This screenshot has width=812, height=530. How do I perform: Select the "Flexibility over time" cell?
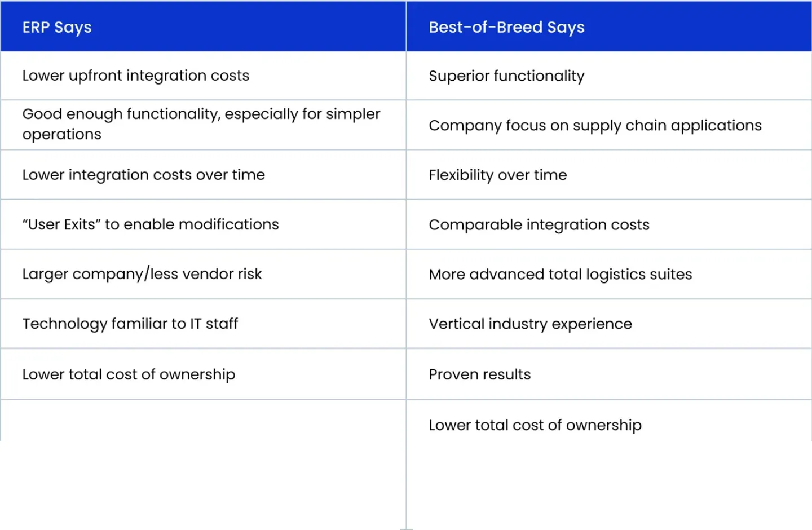pyautogui.click(x=497, y=175)
